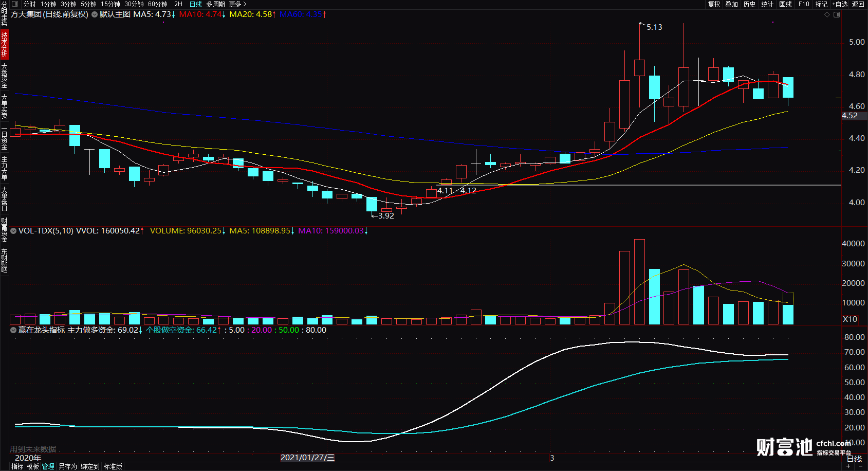Viewport: 868px width, 471px height.
Task: Open the 分时走势 sidebar tab
Action: click(x=4, y=14)
